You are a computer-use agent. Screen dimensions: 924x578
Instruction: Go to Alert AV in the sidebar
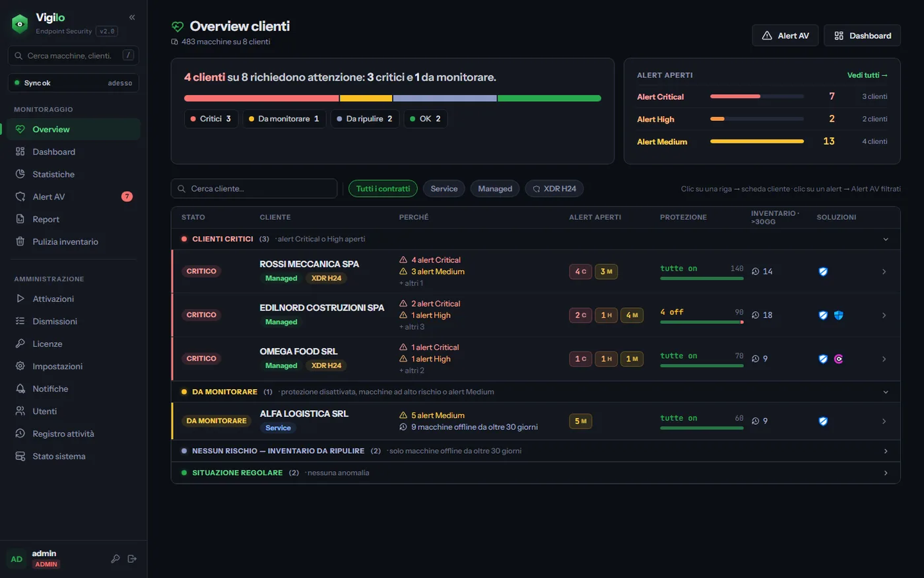pyautogui.click(x=73, y=197)
